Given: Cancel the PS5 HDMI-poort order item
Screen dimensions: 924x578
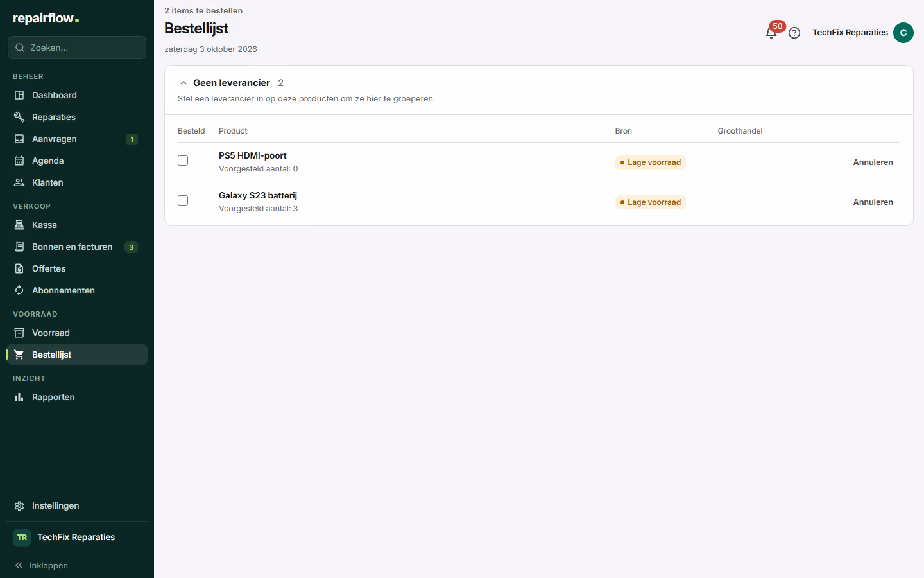Looking at the screenshot, I should [x=873, y=162].
